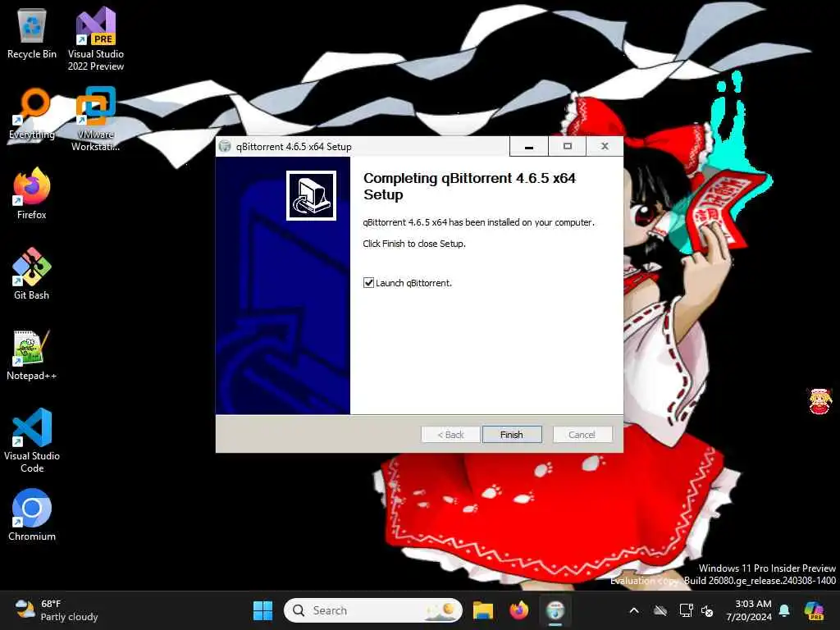The width and height of the screenshot is (840, 630).
Task: Click the 'Click Finish to close Setup.' text
Action: (414, 244)
